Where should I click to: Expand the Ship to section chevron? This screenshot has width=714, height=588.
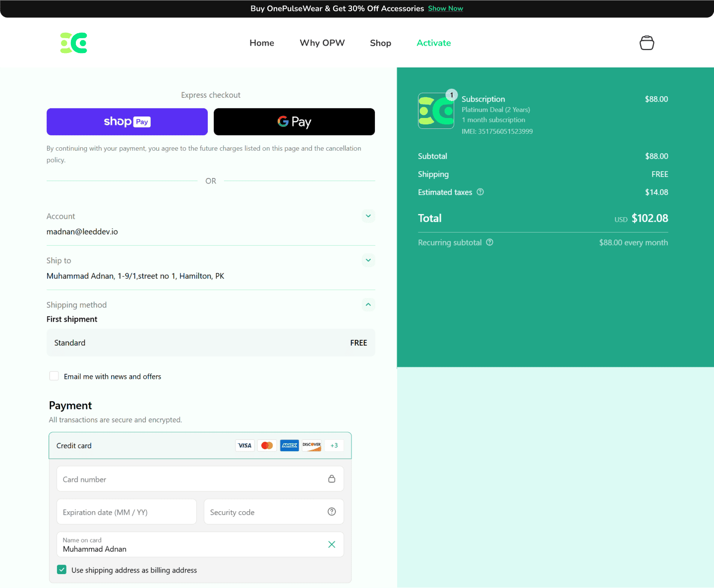click(368, 260)
